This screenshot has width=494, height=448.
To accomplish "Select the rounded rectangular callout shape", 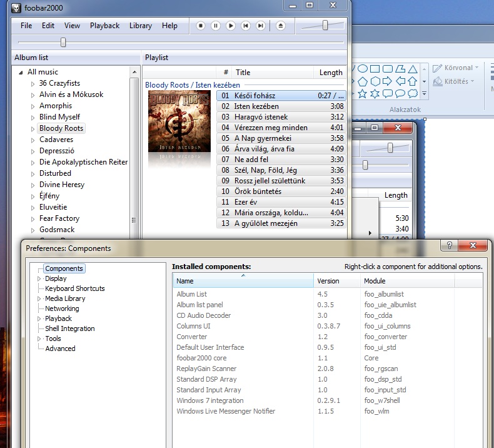I will (x=388, y=94).
